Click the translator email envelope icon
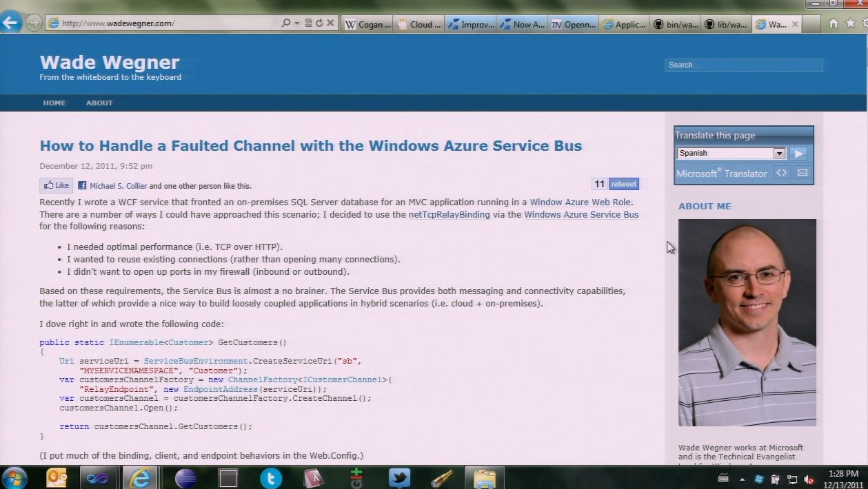 coord(803,173)
